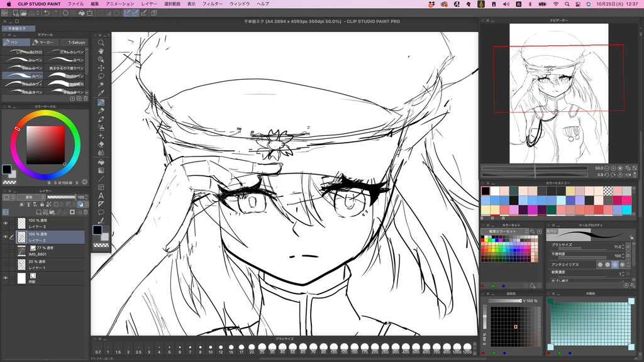Select the レイヤー 3 layer row

(50, 223)
